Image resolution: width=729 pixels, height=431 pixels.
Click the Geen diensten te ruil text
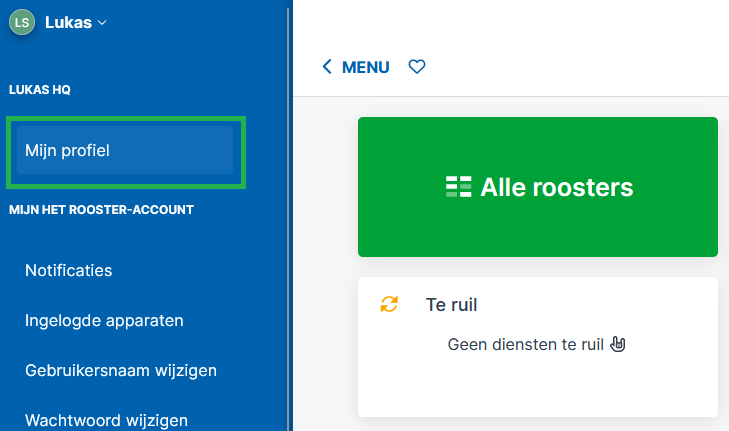[x=525, y=345]
